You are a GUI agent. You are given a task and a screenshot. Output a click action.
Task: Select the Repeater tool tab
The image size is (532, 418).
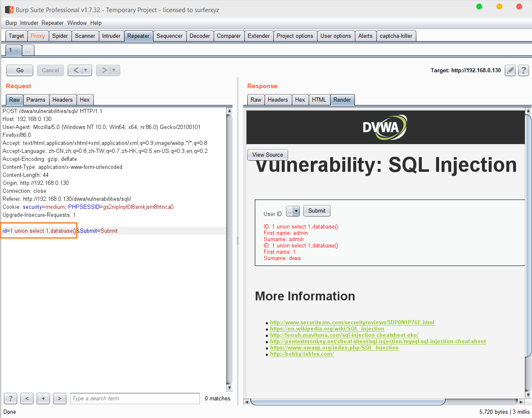138,36
